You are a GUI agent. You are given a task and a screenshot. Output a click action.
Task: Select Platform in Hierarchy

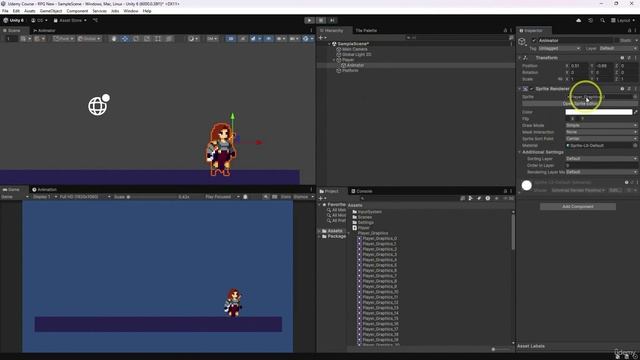coord(350,71)
